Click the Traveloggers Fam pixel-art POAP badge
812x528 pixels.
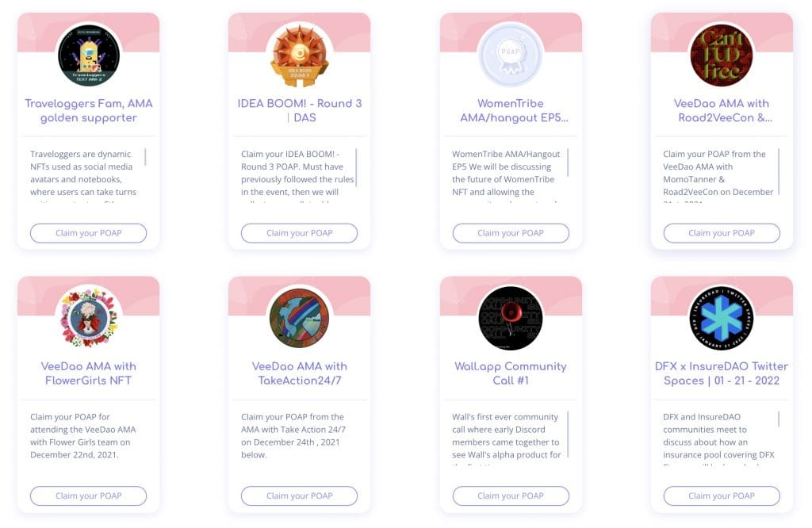point(89,55)
